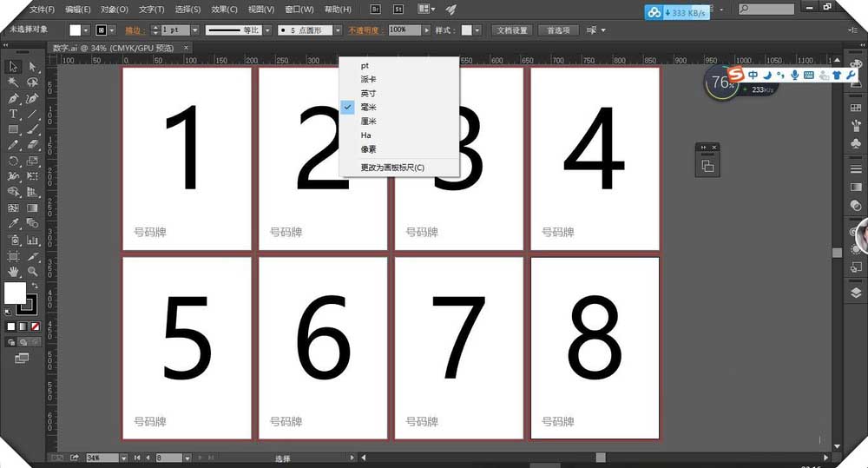Select the Column Graph tool

(x=32, y=240)
